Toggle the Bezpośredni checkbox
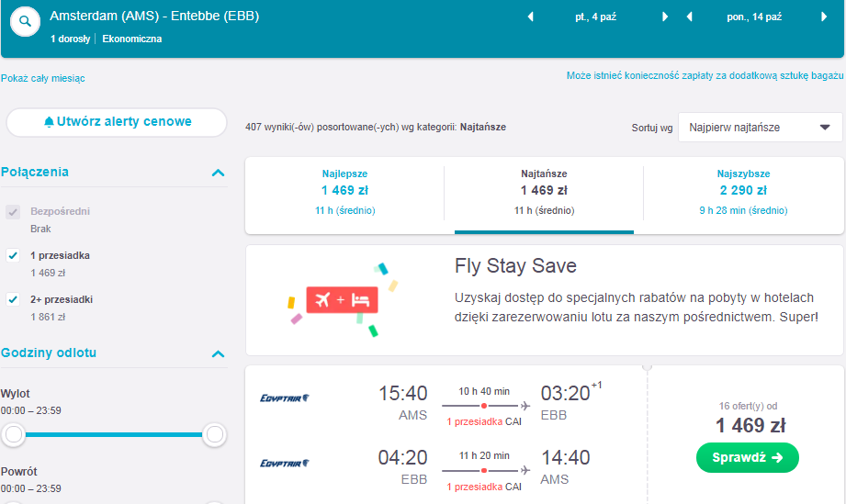This screenshot has height=504, width=846. [x=13, y=211]
